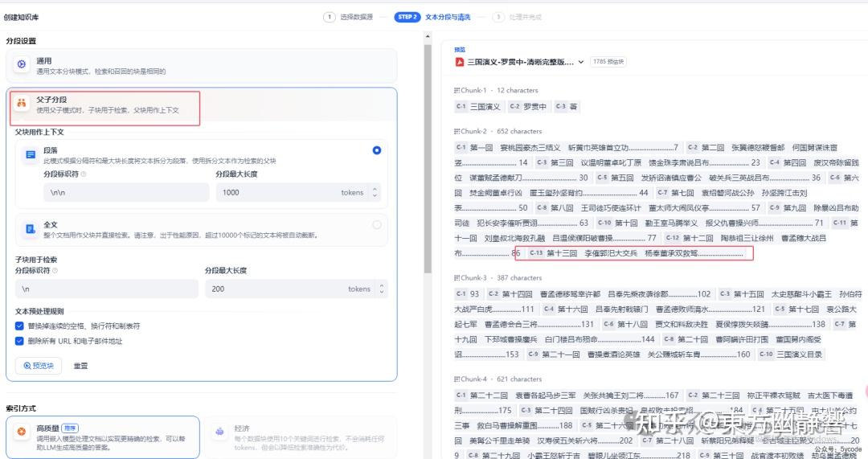The height and width of the screenshot is (459, 868).
Task: Click the 索引方式 heading
Action: [21, 408]
